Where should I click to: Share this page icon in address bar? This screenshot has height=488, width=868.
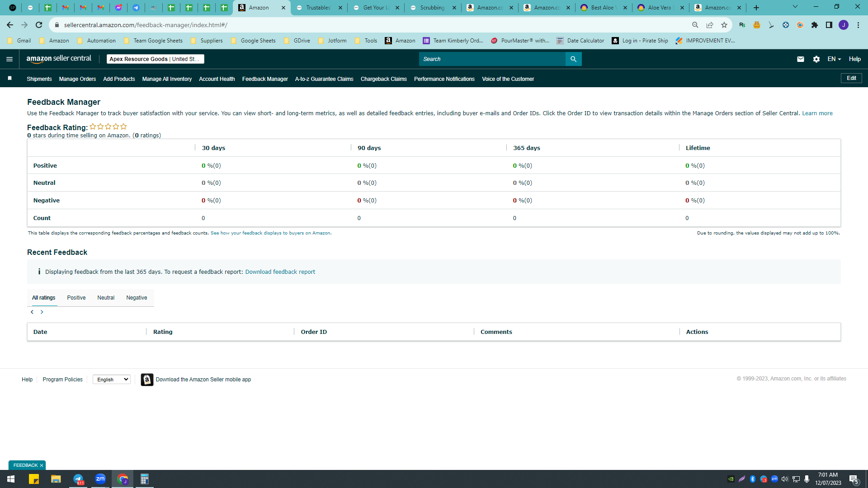(710, 25)
